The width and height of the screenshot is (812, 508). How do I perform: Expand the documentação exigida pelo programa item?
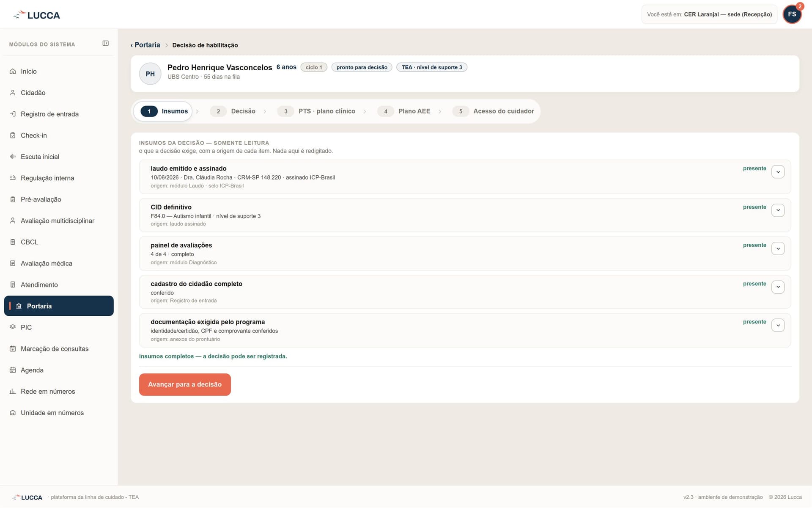click(778, 325)
